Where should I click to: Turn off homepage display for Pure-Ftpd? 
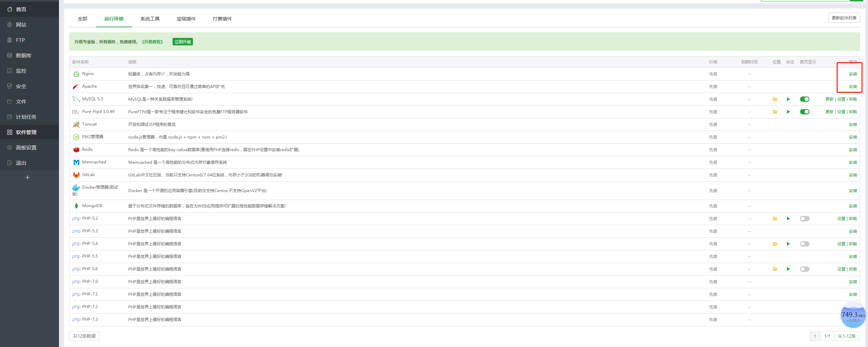coord(805,112)
